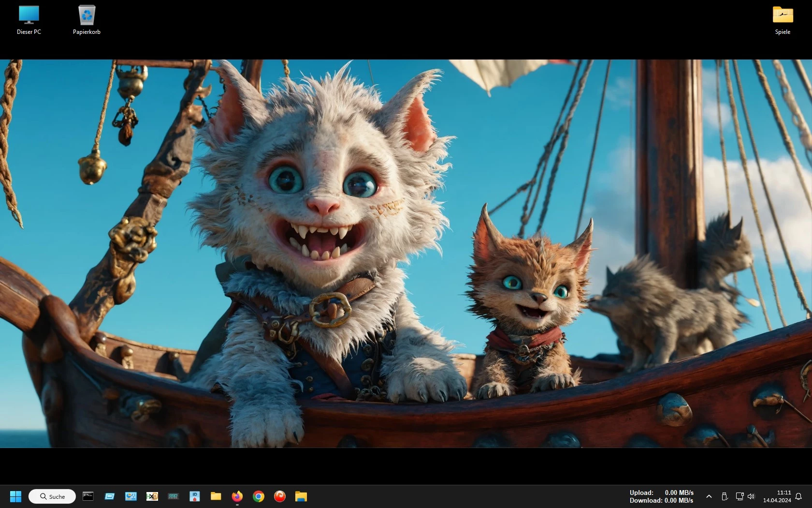Open File Explorer from the taskbar
Viewport: 812px width, 508px height.
[x=301, y=496]
